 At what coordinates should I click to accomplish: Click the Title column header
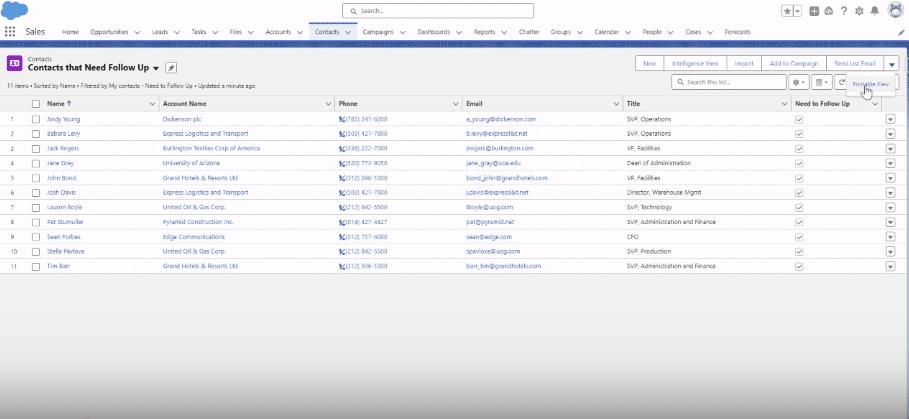633,104
